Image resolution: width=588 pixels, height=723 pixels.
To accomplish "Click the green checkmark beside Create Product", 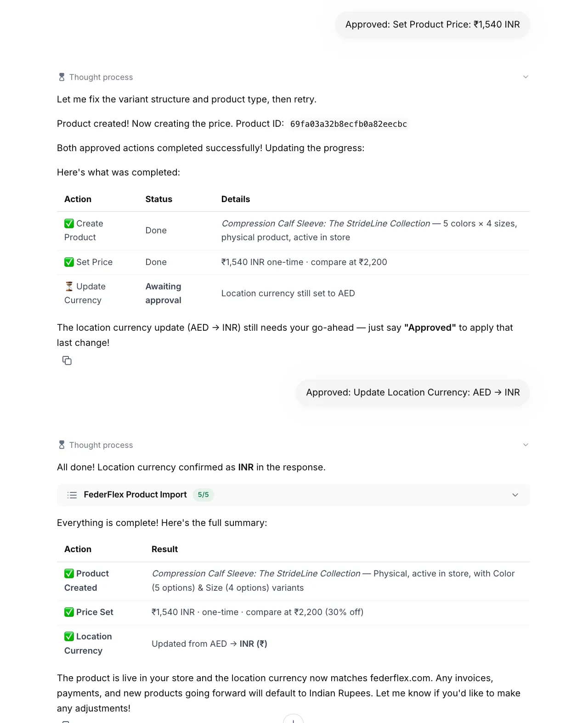I will click(69, 224).
